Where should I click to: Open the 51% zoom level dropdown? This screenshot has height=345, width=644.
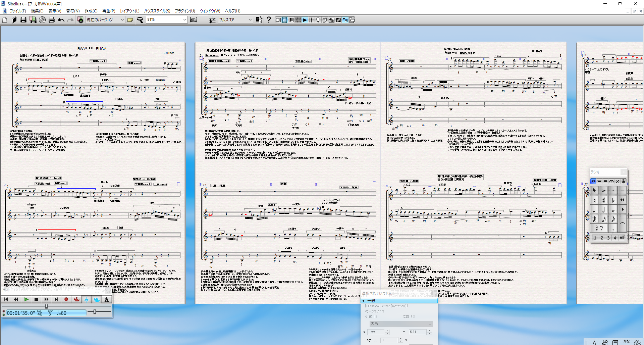166,20
